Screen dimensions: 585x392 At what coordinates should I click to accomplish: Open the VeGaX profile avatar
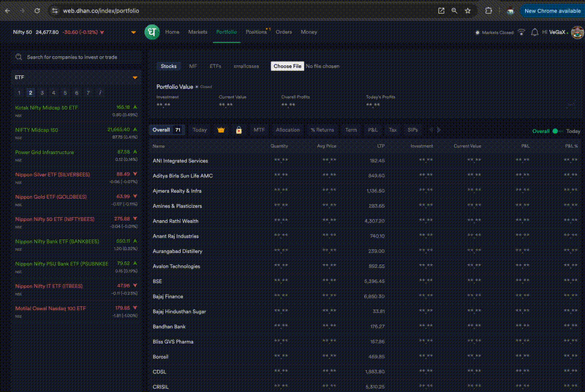[x=577, y=32]
